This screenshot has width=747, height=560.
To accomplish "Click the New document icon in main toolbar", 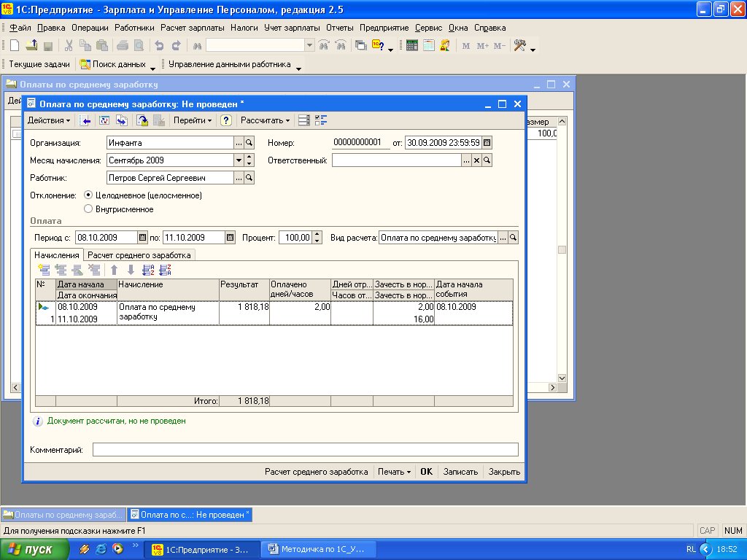I will [15, 45].
